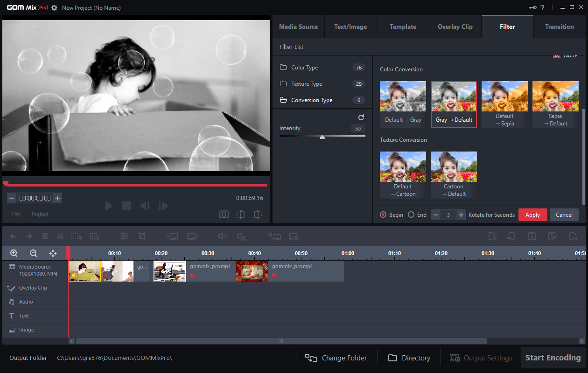
Task: Open the Color Type filter folder
Action: click(304, 68)
